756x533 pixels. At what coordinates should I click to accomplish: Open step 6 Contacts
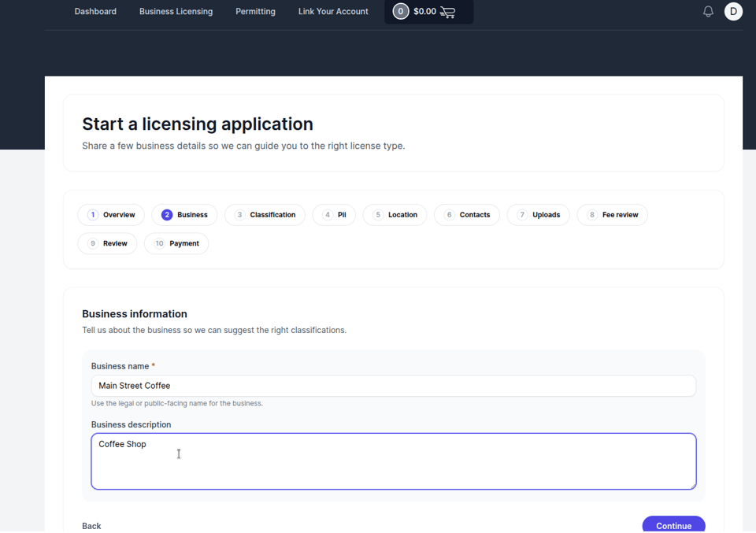pos(467,215)
